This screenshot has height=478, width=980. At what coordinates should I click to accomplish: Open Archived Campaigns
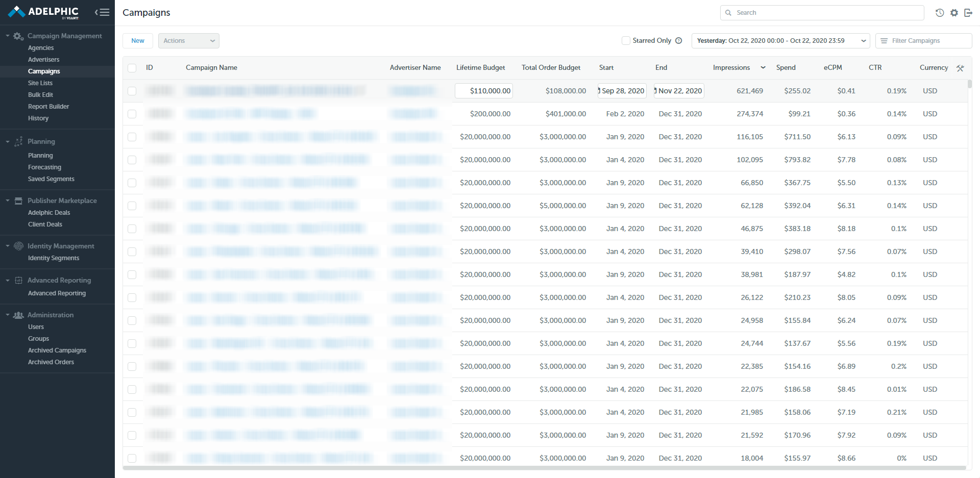click(x=57, y=350)
